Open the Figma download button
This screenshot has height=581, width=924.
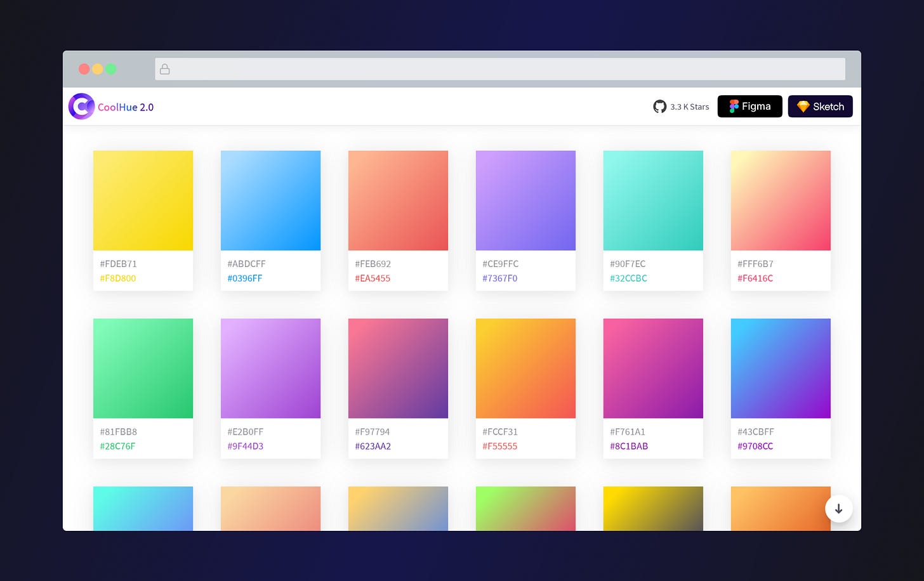coord(749,107)
